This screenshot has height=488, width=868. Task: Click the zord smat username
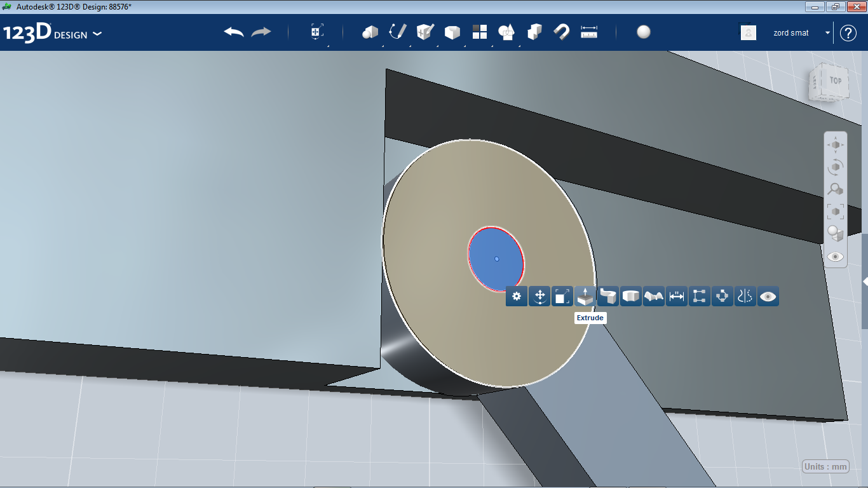[x=791, y=32]
